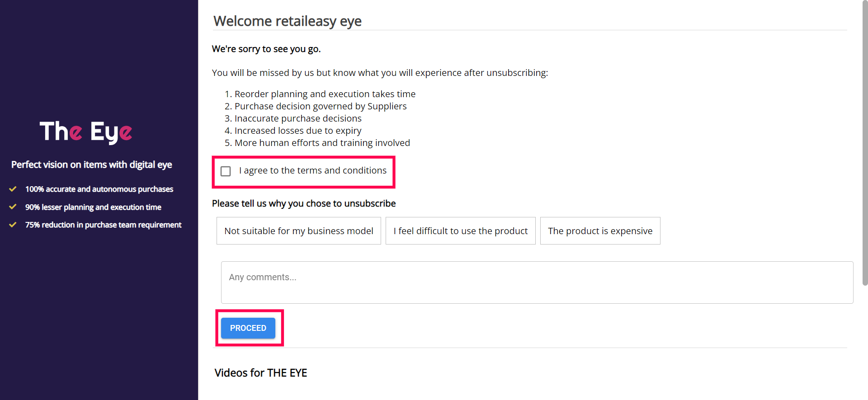The width and height of the screenshot is (868, 400).
Task: Click the 'Videos for THE EYE' heading
Action: coord(261,373)
